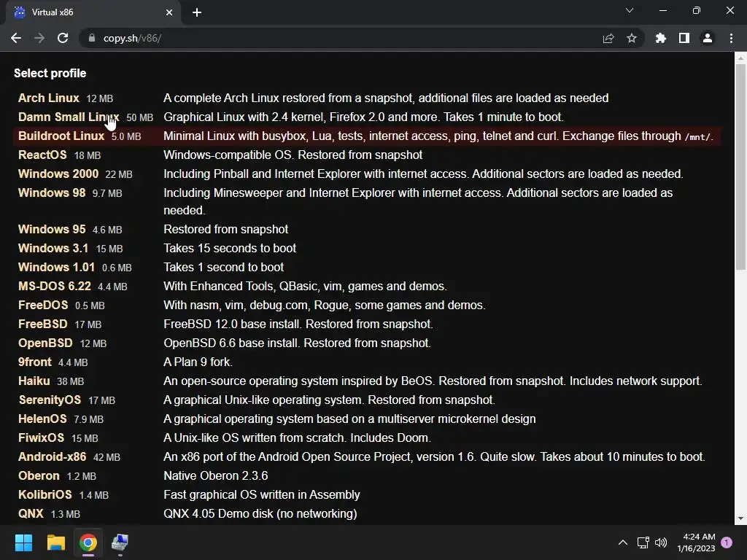Open File Explorer from the taskbar
This screenshot has width=747, height=560.
(55, 542)
